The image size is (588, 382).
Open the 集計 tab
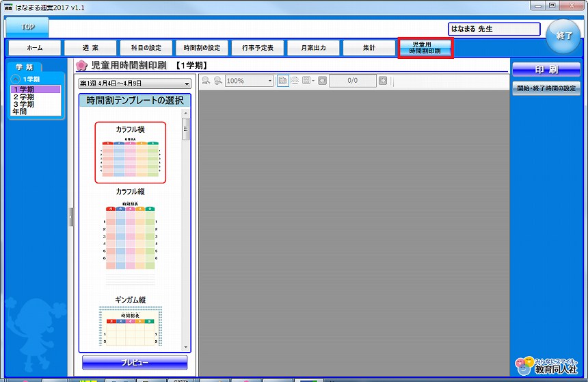(369, 48)
